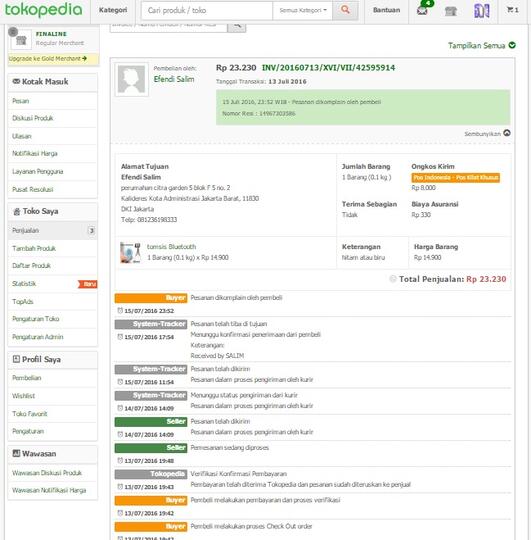Click clock icon beside 14/07/2016 14:09 System-Tracker
This screenshot has width=531, height=540.
pyautogui.click(x=120, y=408)
